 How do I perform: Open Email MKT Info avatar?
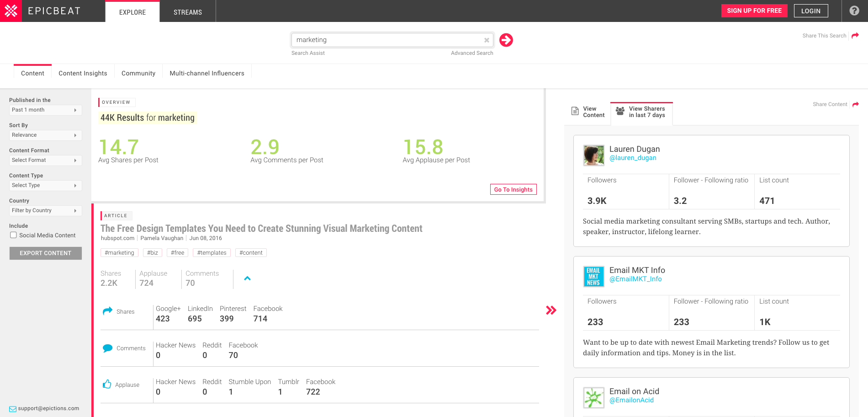click(594, 277)
